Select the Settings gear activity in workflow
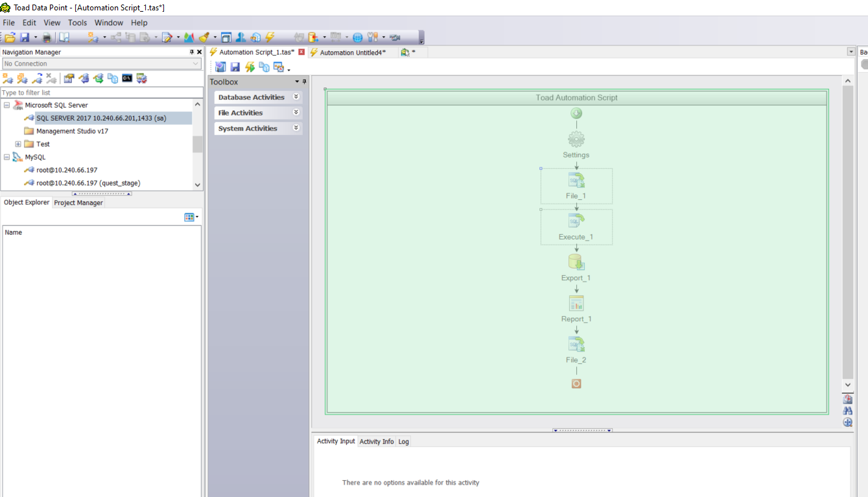Screen dimensions: 868x497 click(576, 145)
